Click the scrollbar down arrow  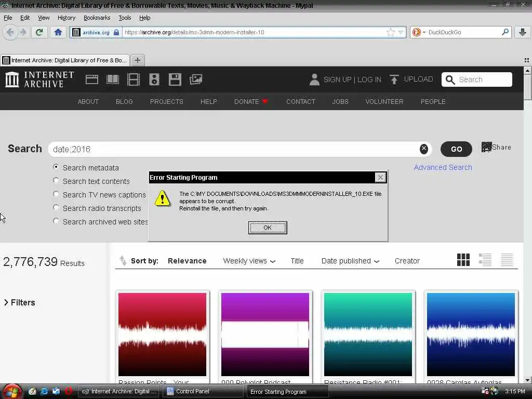point(527,380)
